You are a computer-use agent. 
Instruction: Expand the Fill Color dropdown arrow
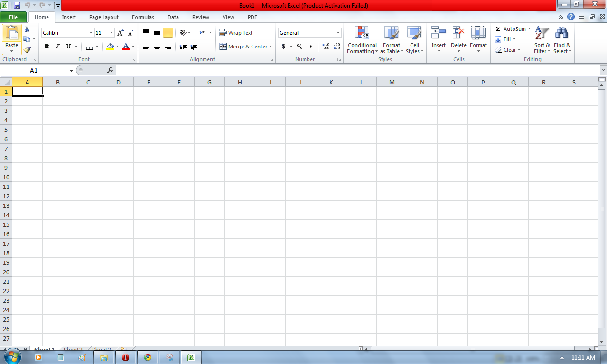tap(118, 47)
